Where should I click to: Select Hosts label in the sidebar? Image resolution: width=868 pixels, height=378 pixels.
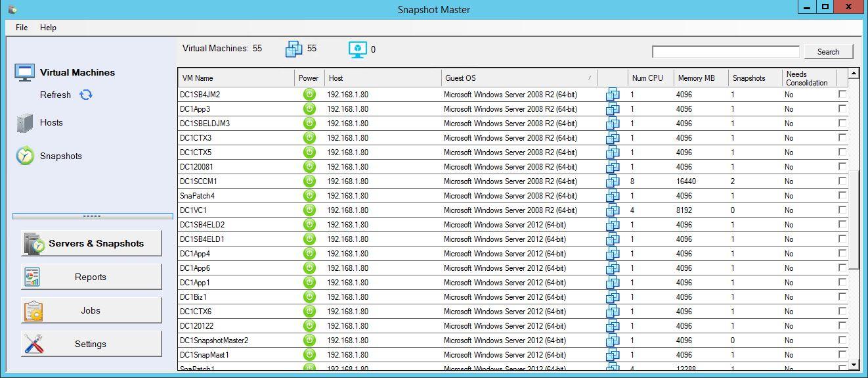click(51, 122)
